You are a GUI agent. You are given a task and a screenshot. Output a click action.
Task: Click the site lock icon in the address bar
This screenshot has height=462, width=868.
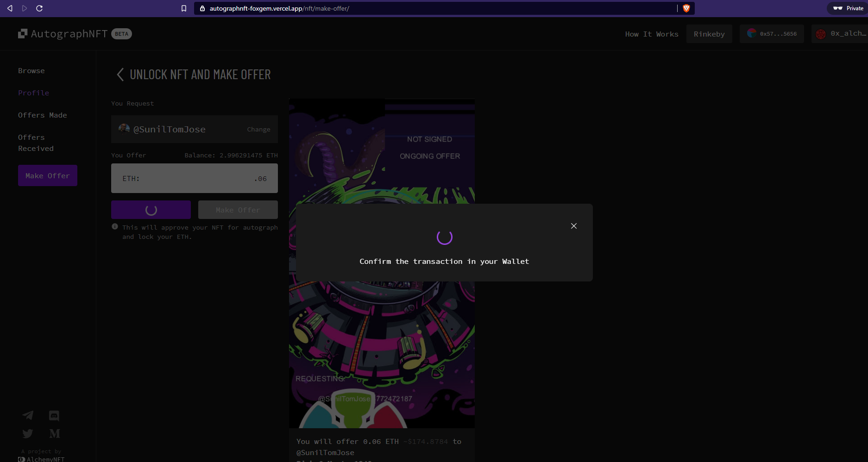coord(202,8)
